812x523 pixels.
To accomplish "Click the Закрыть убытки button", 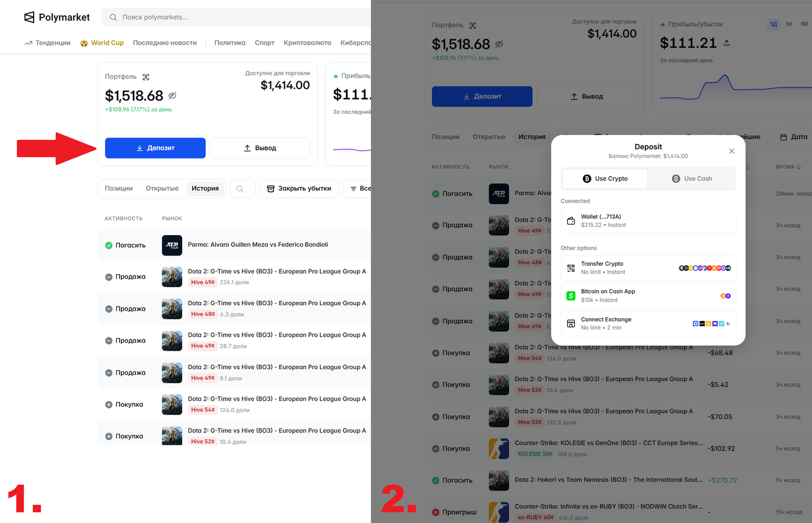I will point(299,189).
